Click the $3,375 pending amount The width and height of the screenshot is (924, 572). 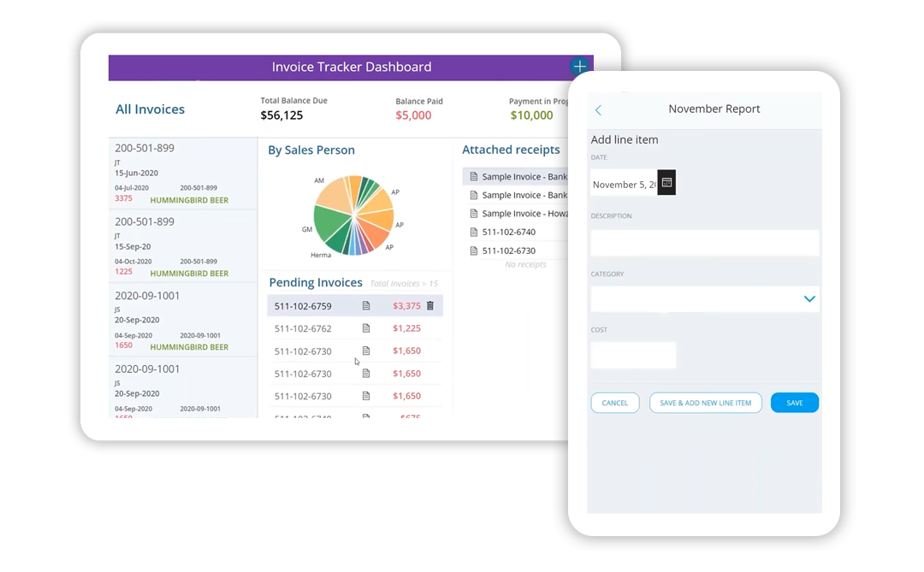[x=406, y=306]
